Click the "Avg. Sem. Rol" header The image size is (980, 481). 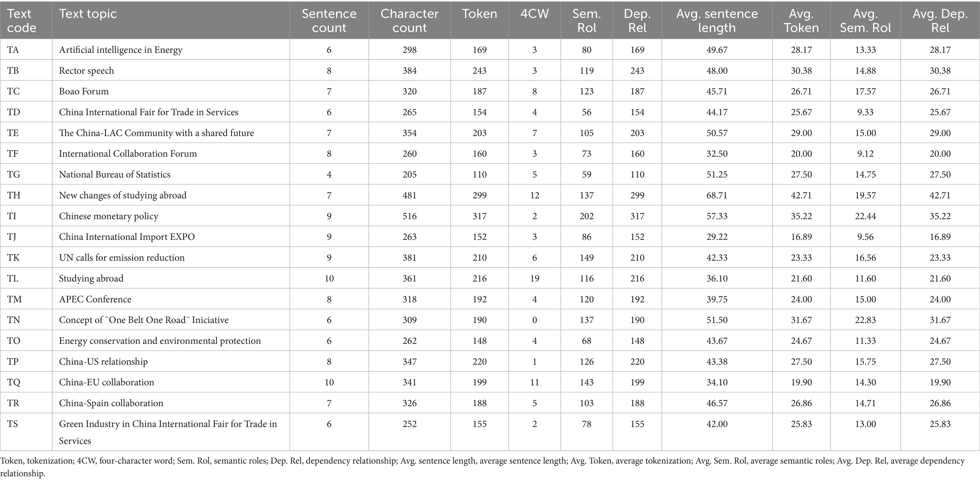click(x=865, y=21)
